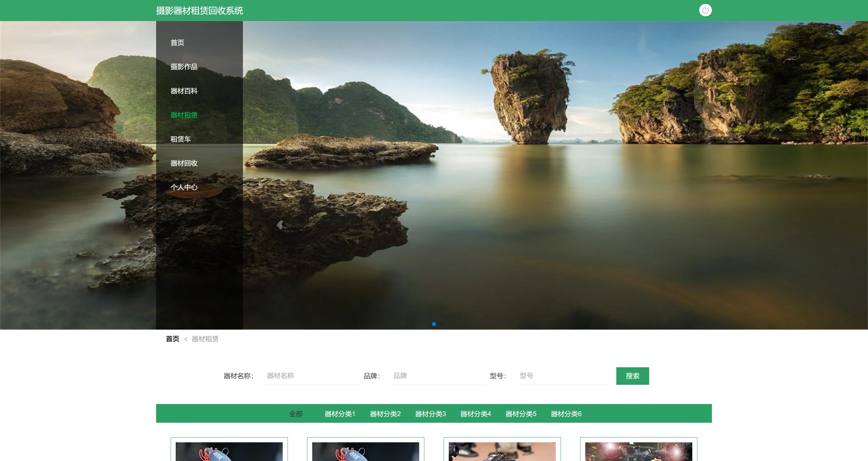Click site title 摄影器材租赁回收系统
The height and width of the screenshot is (461, 868).
199,11
